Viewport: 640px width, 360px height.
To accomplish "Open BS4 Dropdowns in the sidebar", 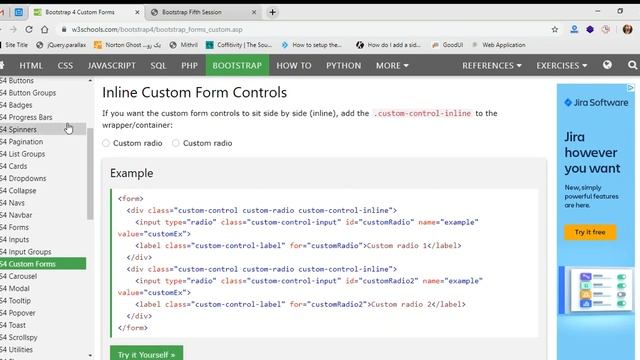I will [43, 178].
